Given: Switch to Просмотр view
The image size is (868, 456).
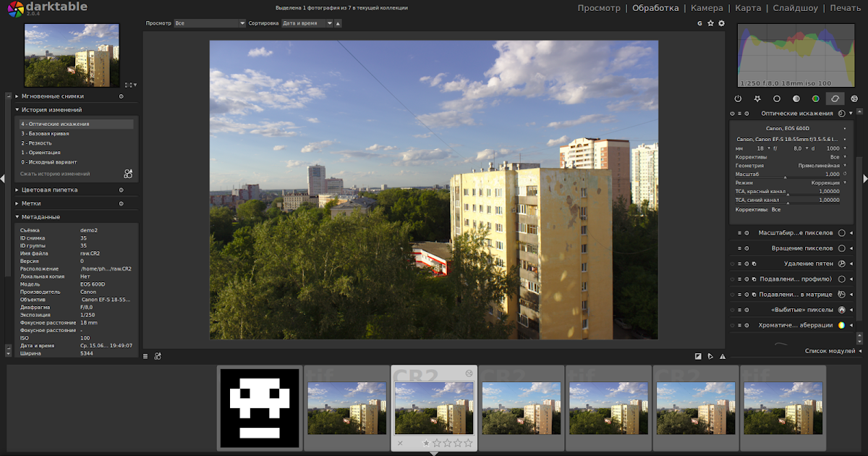Looking at the screenshot, I should (x=599, y=8).
